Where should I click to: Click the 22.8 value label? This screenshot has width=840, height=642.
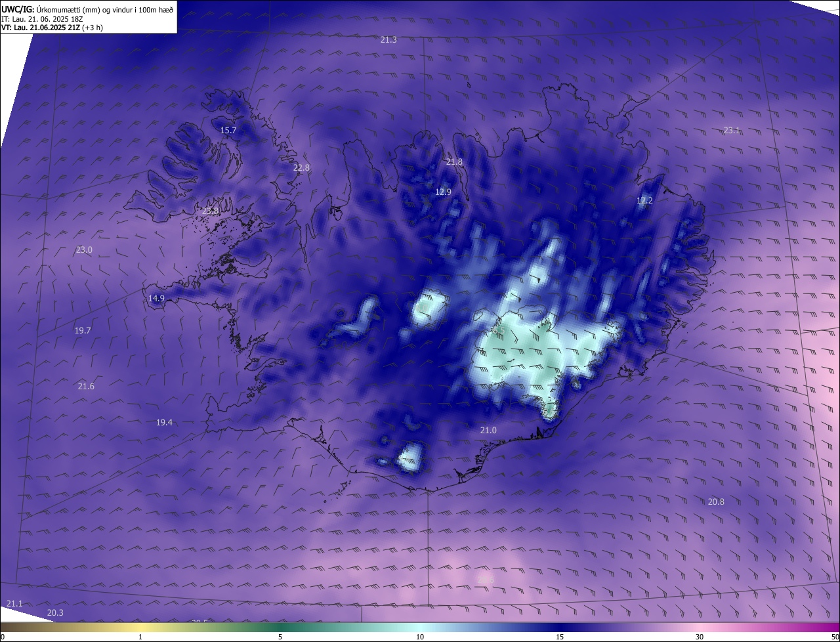(301, 168)
